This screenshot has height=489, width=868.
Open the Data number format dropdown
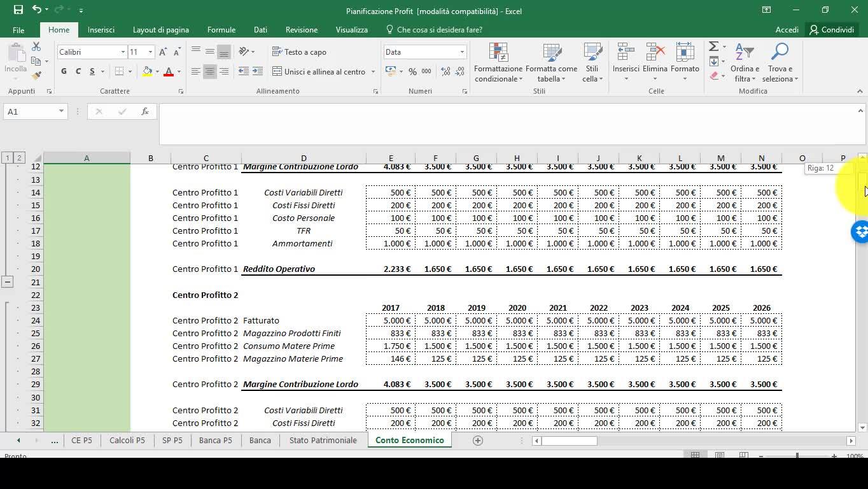[x=462, y=52]
